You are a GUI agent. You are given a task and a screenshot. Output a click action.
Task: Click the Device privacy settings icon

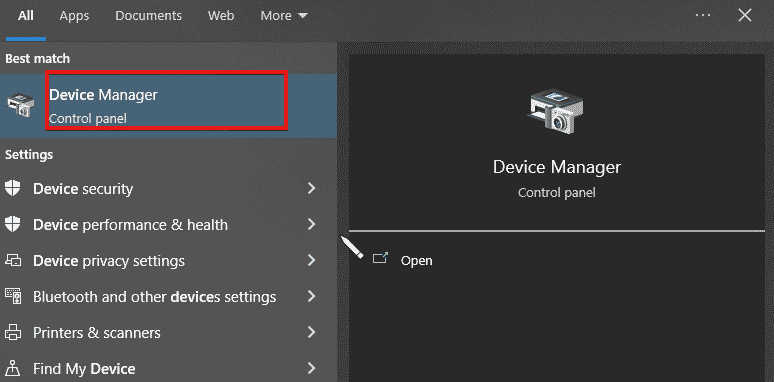(x=13, y=261)
